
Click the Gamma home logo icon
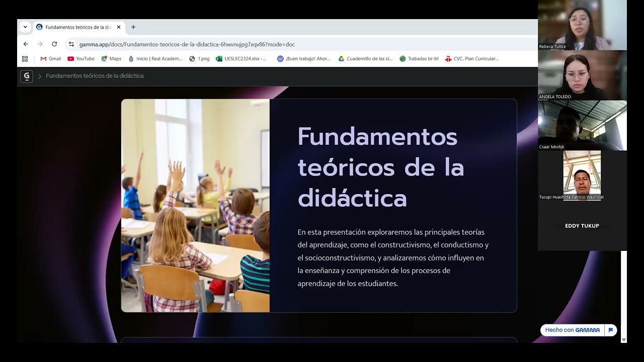coord(27,76)
